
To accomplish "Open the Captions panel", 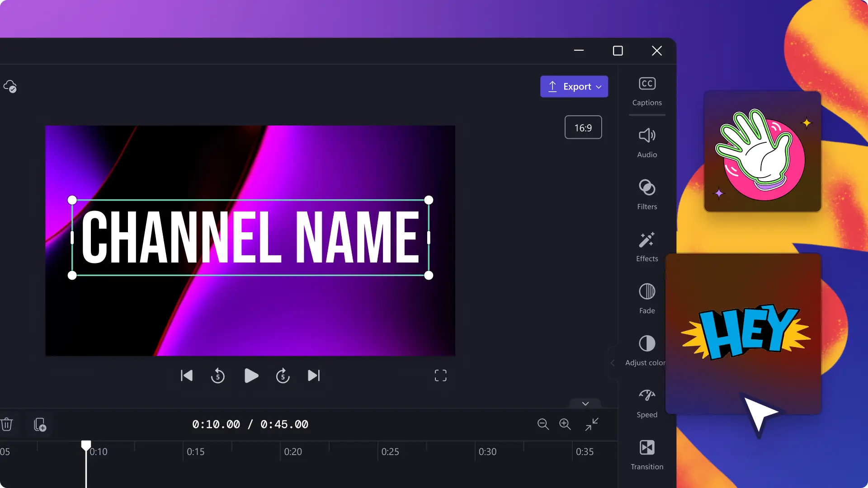I will click(647, 89).
